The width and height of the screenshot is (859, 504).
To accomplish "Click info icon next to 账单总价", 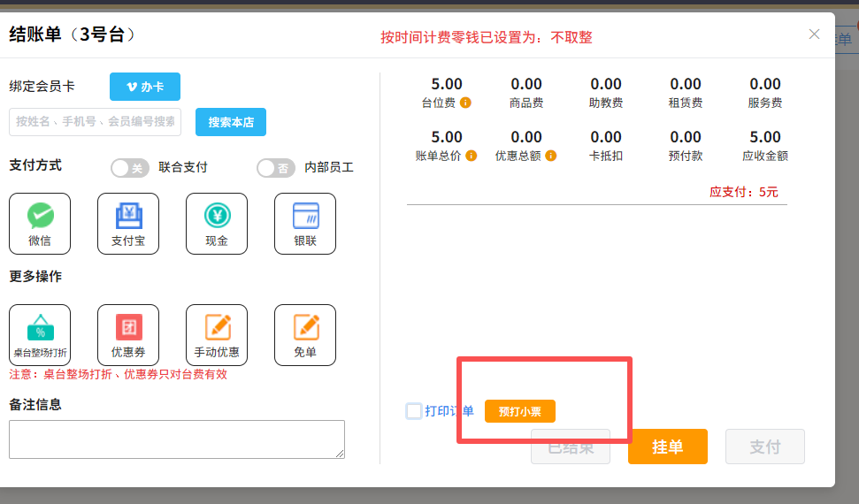I will 472,156.
